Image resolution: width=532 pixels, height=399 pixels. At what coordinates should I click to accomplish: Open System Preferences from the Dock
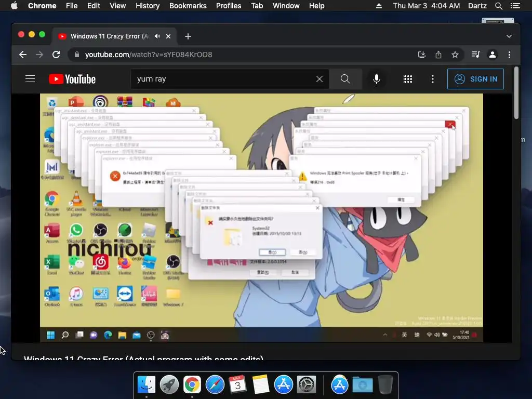point(307,385)
